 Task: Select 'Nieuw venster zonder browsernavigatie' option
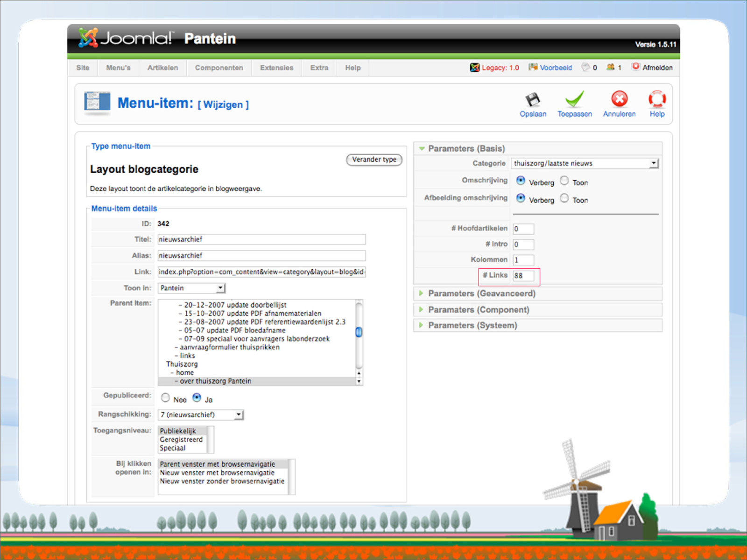tap(224, 481)
